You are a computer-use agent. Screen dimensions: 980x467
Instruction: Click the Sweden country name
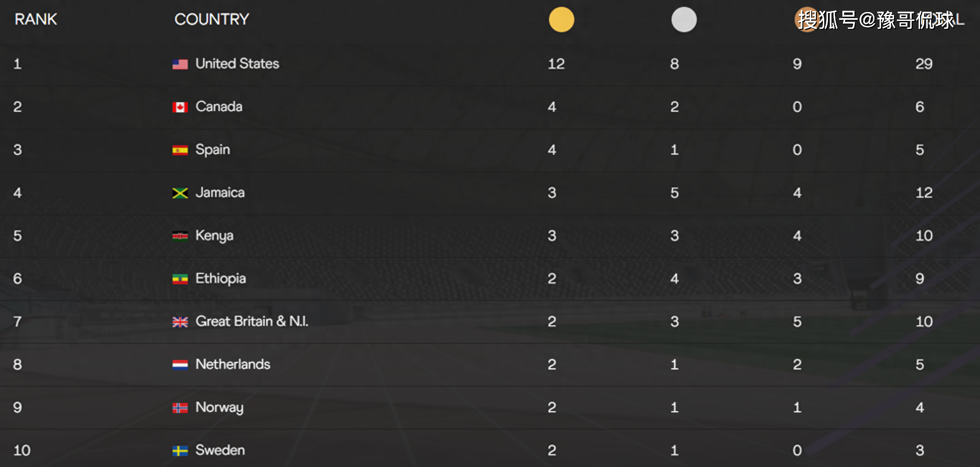tap(220, 450)
